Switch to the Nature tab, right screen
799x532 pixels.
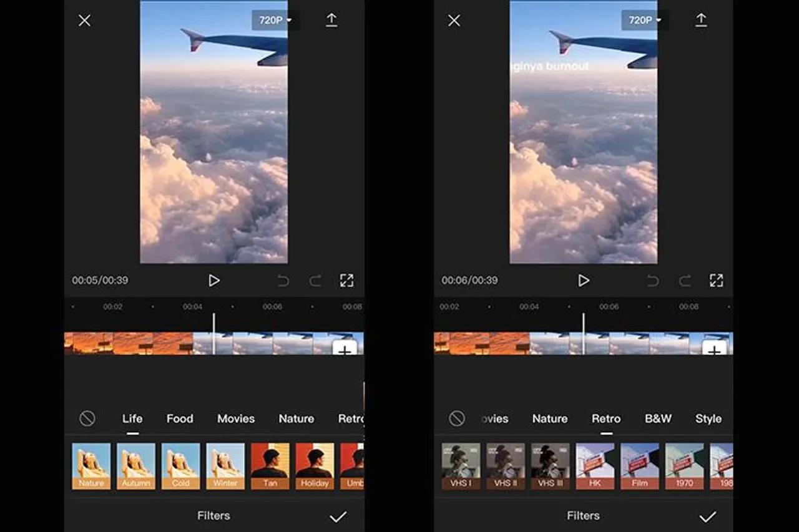tap(550, 418)
